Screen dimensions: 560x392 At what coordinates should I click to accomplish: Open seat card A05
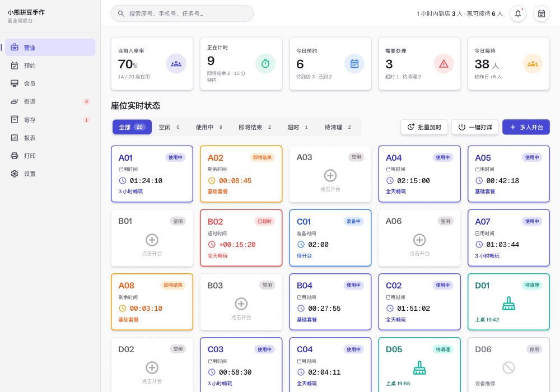[x=508, y=174]
